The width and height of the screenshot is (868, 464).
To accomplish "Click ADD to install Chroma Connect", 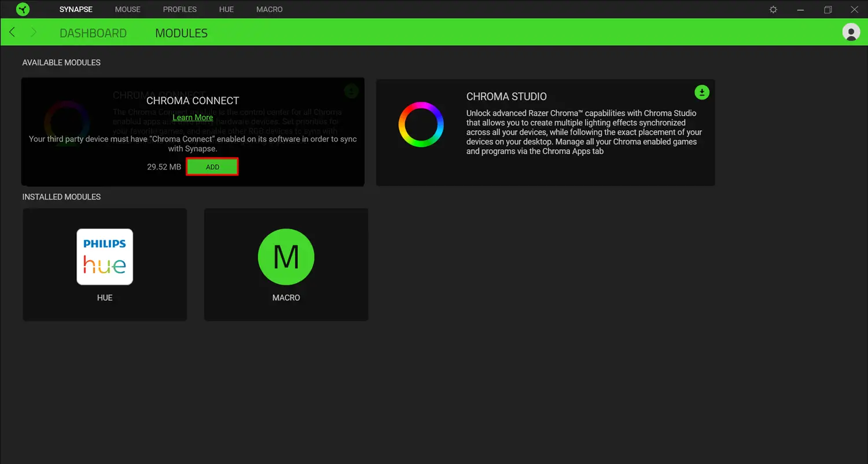I will (x=212, y=167).
